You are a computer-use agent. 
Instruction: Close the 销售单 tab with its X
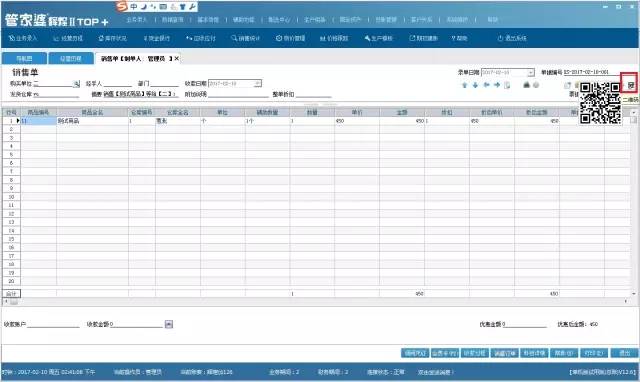point(177,59)
